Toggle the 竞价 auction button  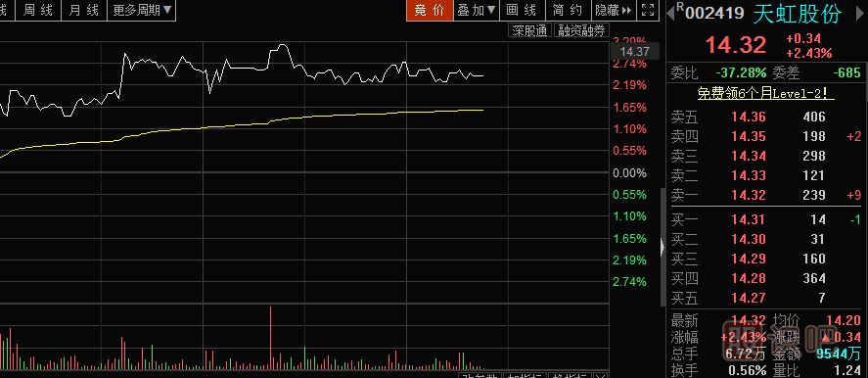coord(429,10)
